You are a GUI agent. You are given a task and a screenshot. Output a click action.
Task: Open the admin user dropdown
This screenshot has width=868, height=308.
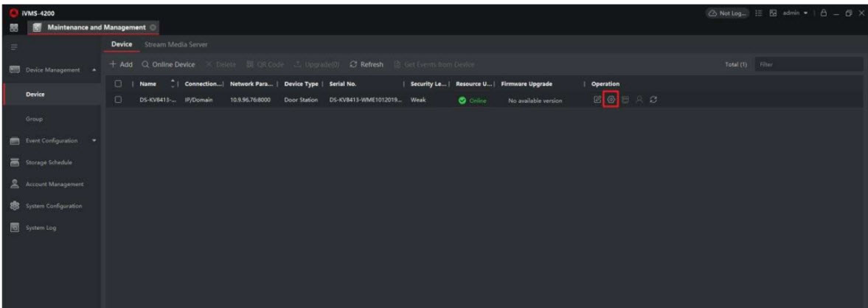pos(798,13)
